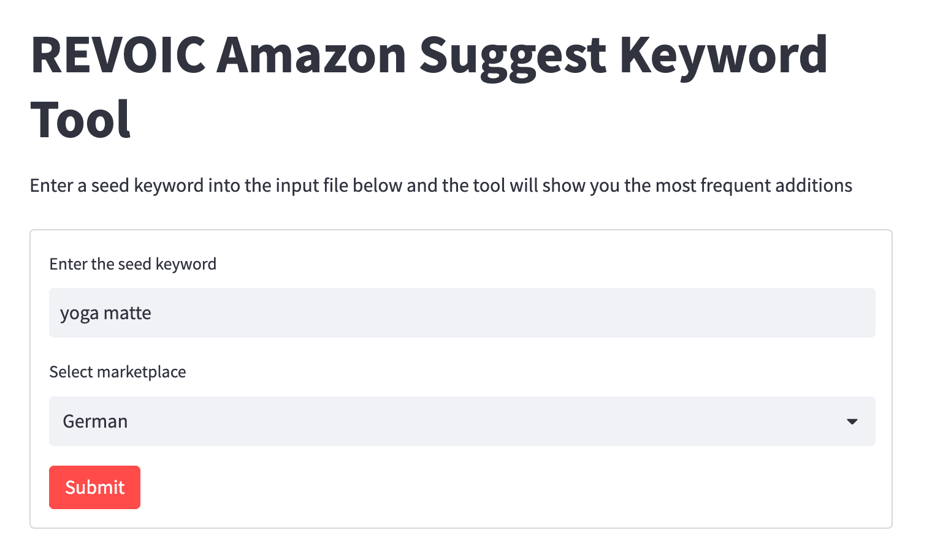Choose the 'German' selected value text
Image resolution: width=932 pixels, height=560 pixels.
click(x=95, y=422)
